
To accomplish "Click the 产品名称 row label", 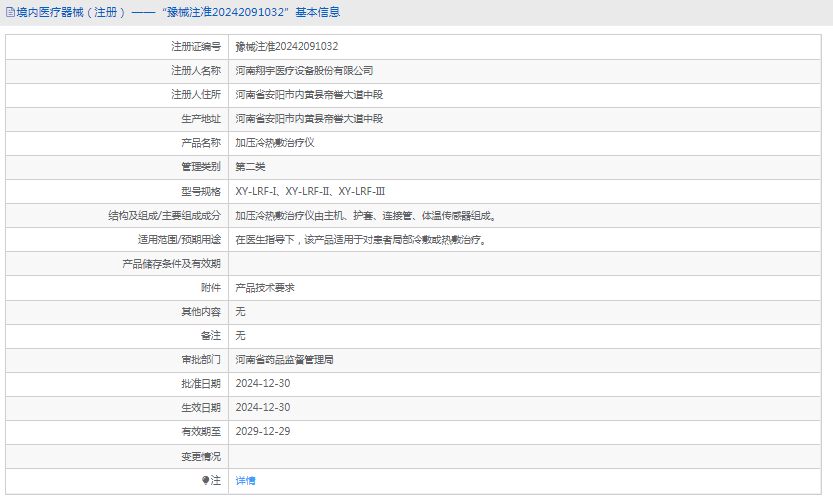I will (x=201, y=143).
